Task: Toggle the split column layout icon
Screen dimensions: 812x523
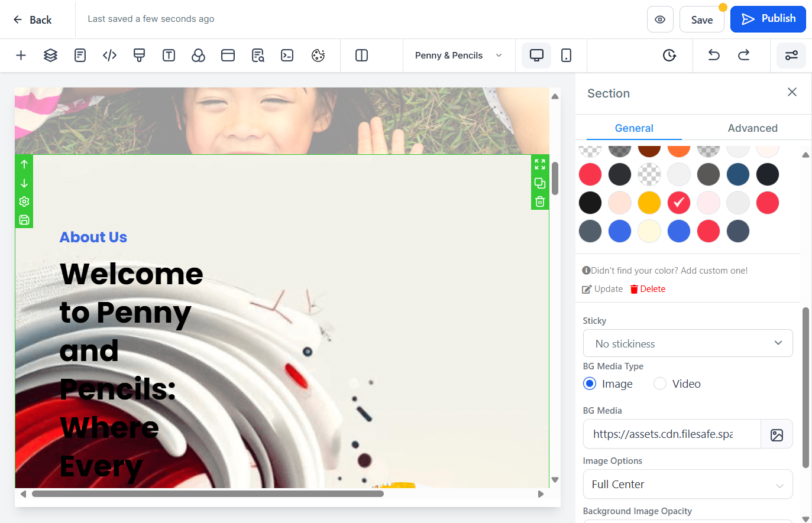Action: (x=361, y=56)
